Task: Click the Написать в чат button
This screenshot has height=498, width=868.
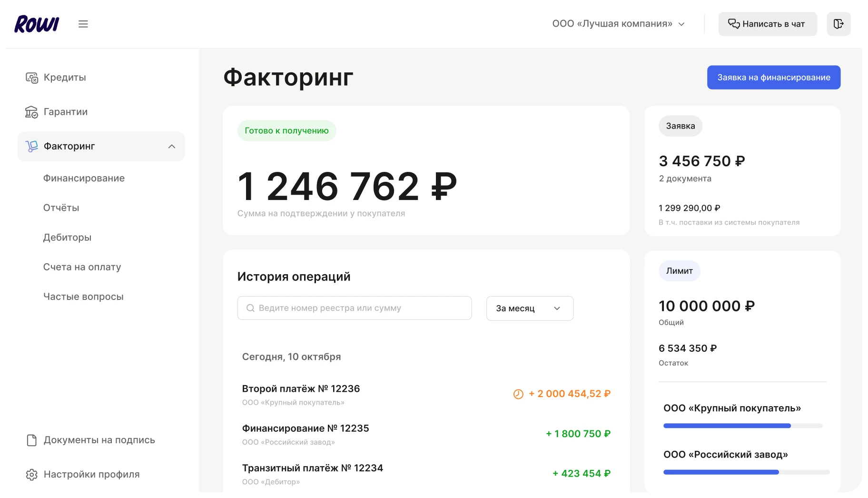Action: point(767,24)
